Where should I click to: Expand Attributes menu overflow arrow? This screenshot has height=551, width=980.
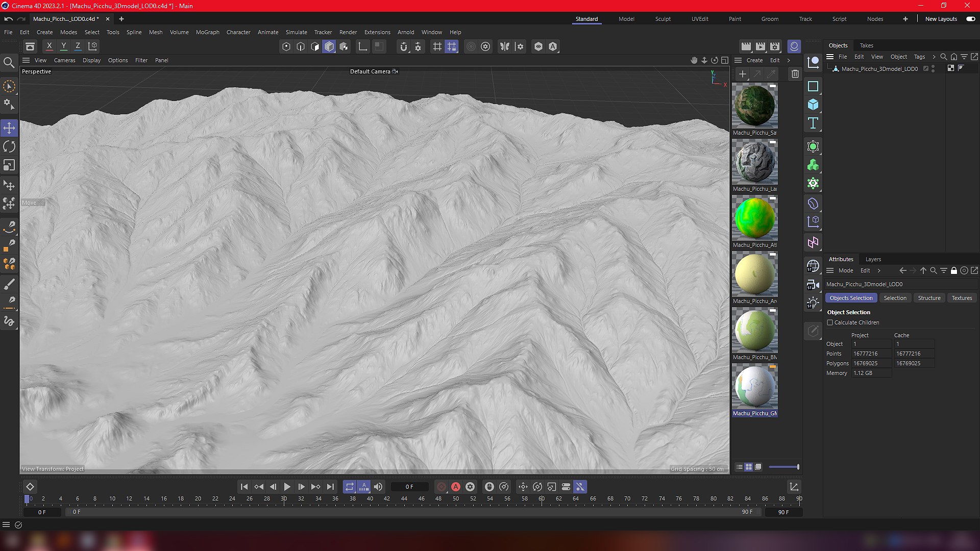[879, 271]
